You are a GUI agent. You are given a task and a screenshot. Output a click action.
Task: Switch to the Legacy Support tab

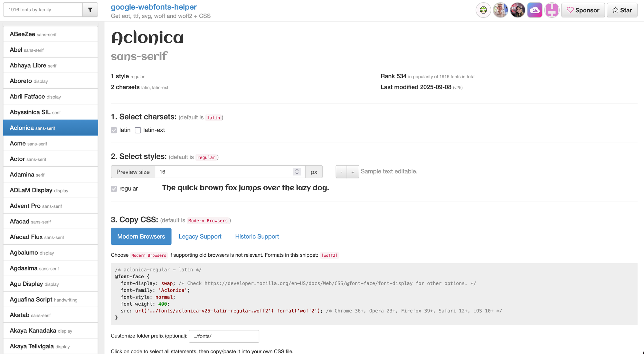(200, 236)
